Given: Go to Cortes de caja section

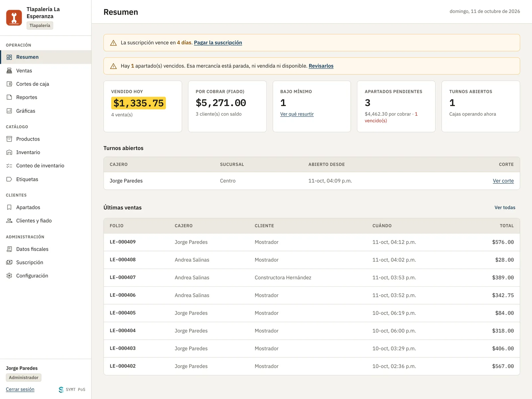Looking at the screenshot, I should tap(46, 84).
